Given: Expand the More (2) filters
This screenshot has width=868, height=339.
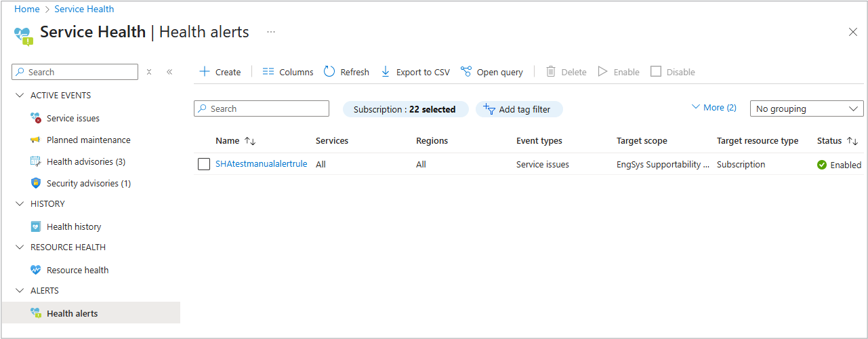Looking at the screenshot, I should click(x=714, y=108).
